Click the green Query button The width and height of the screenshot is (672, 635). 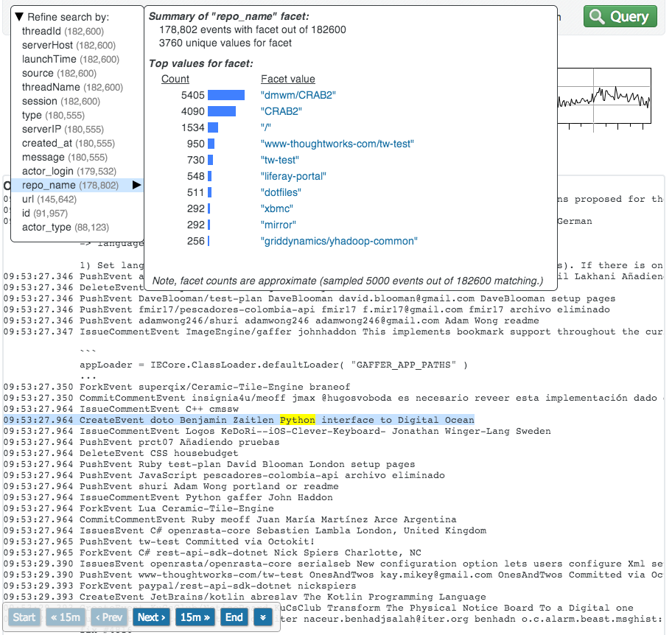(x=620, y=17)
